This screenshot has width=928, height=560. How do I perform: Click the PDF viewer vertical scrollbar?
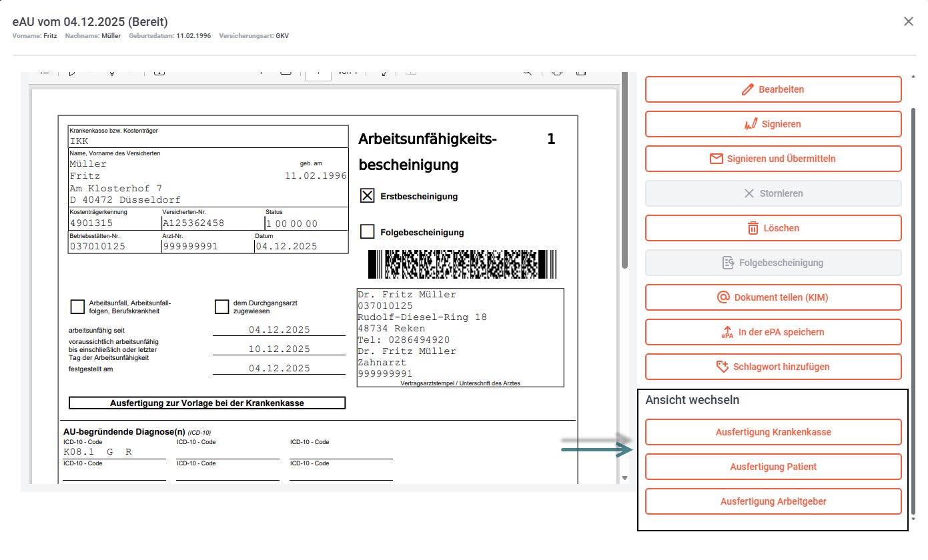(x=624, y=173)
